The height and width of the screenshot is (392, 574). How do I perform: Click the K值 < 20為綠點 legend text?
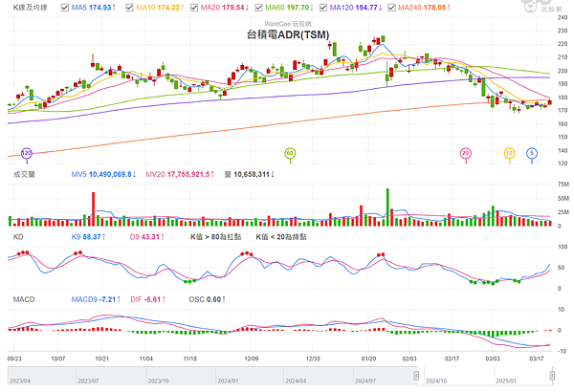[281, 237]
